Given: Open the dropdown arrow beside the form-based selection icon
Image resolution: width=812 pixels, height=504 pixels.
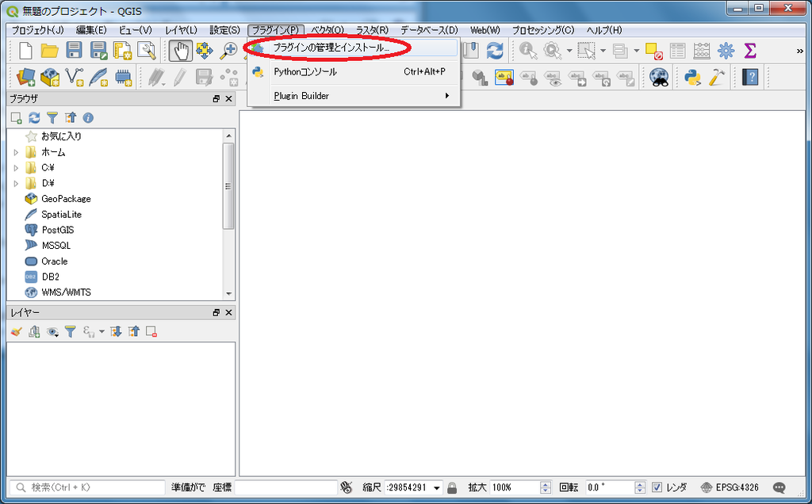Looking at the screenshot, I should [x=637, y=51].
